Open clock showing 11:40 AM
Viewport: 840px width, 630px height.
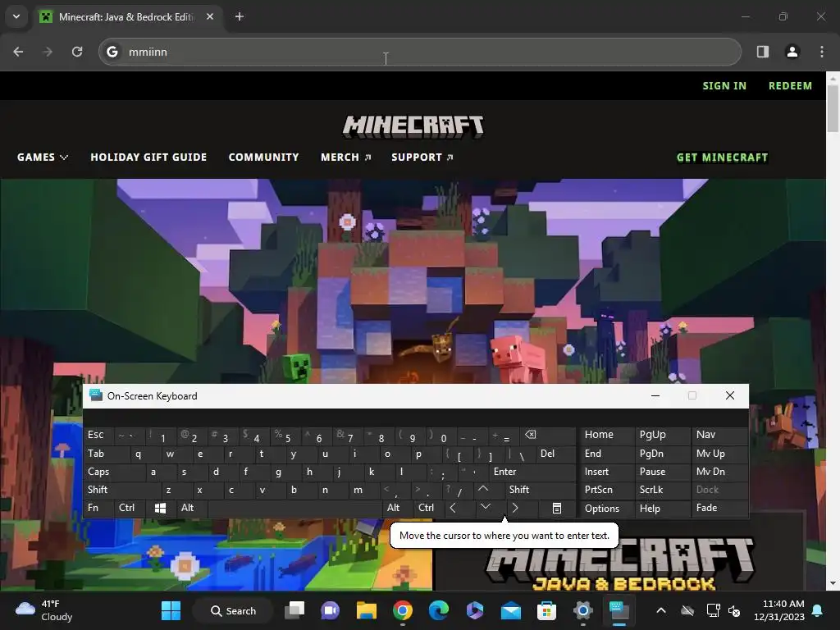pyautogui.click(x=779, y=610)
